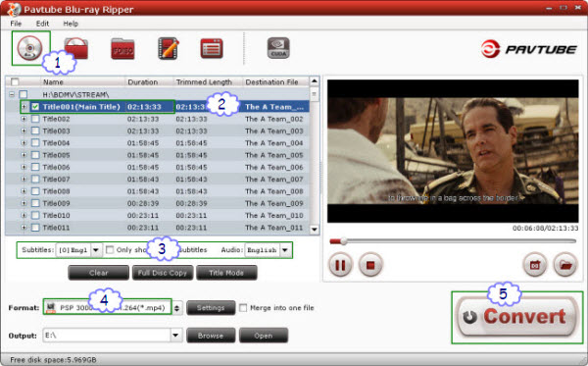The height and width of the screenshot is (366, 588).
Task: Click the Title009 duration 00:28:39
Action: pyautogui.click(x=143, y=203)
